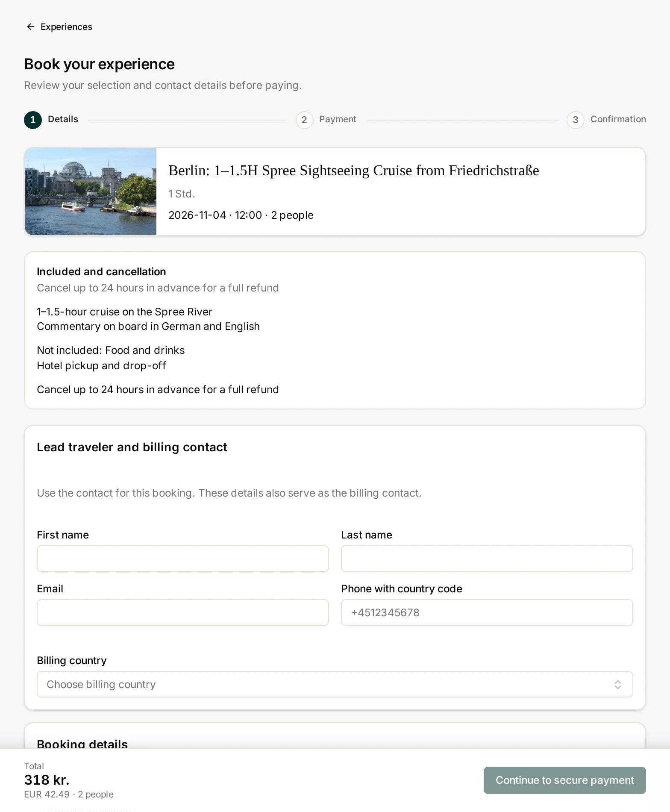Click the Book your experience heading
670x812 pixels.
coord(99,64)
